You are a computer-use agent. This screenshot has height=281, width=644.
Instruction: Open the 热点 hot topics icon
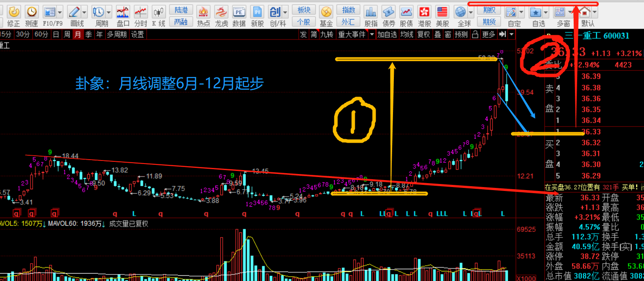coord(203,12)
